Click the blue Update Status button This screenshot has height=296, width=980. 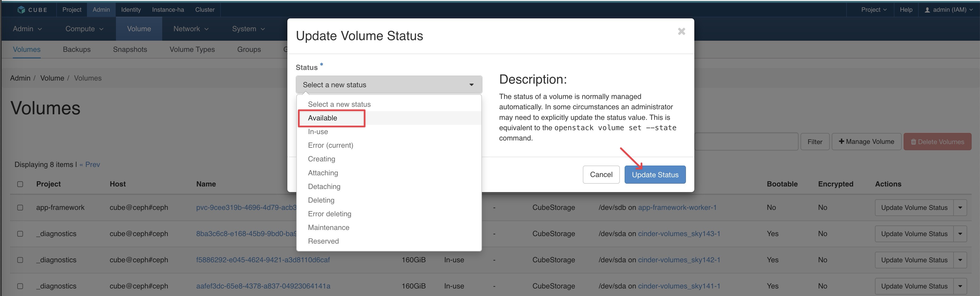pos(655,175)
